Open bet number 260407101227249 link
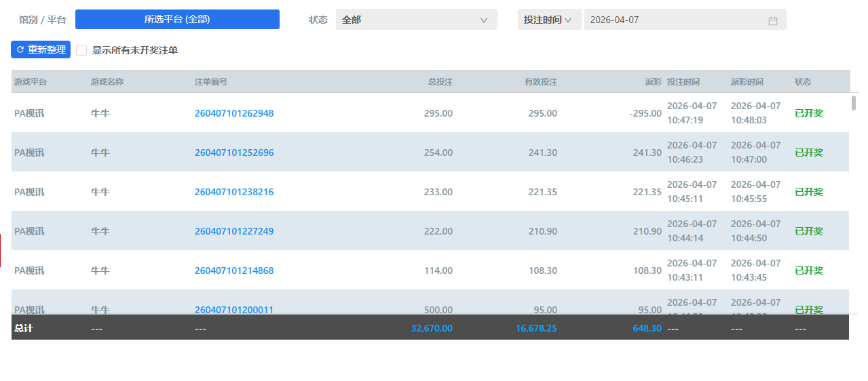 pos(234,231)
